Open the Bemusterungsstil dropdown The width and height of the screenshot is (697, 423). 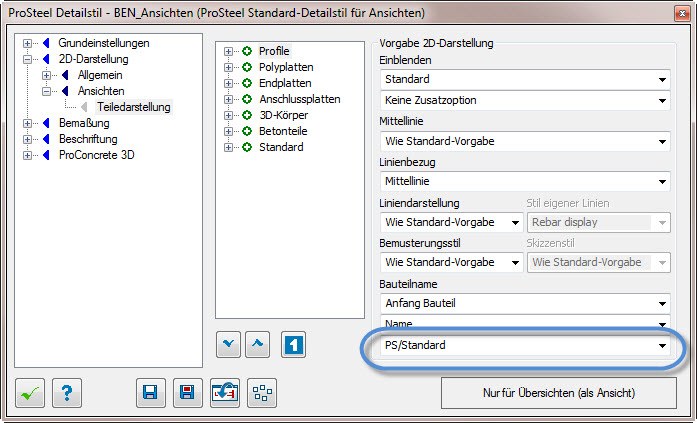451,262
